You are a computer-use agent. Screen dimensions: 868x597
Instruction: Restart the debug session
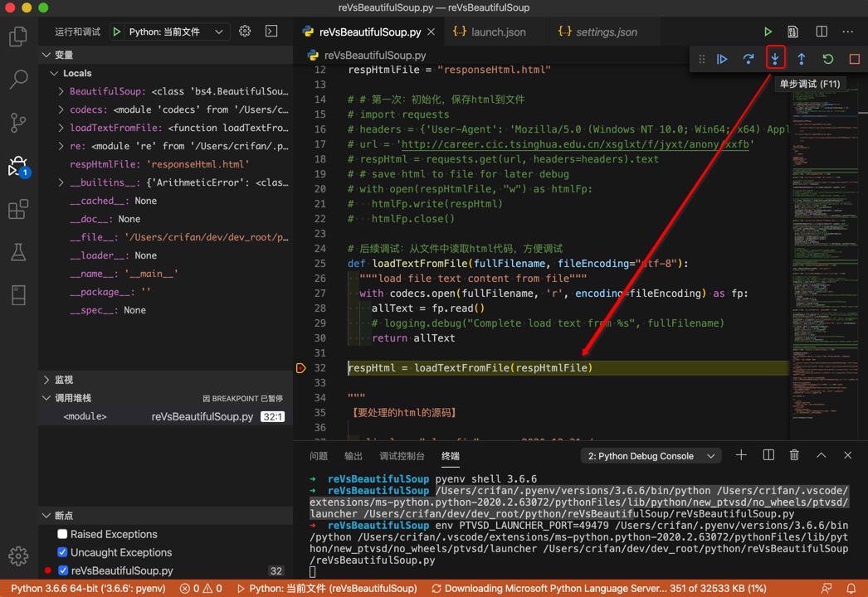tap(827, 59)
